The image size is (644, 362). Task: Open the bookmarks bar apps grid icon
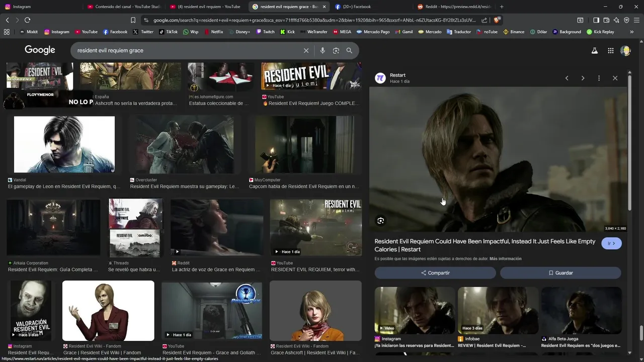click(x=7, y=32)
